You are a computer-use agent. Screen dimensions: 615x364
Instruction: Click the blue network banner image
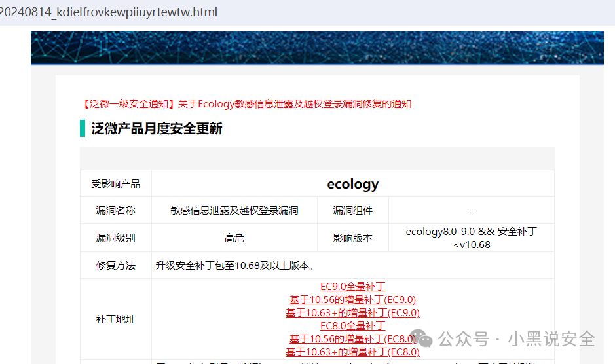pyautogui.click(x=317, y=48)
